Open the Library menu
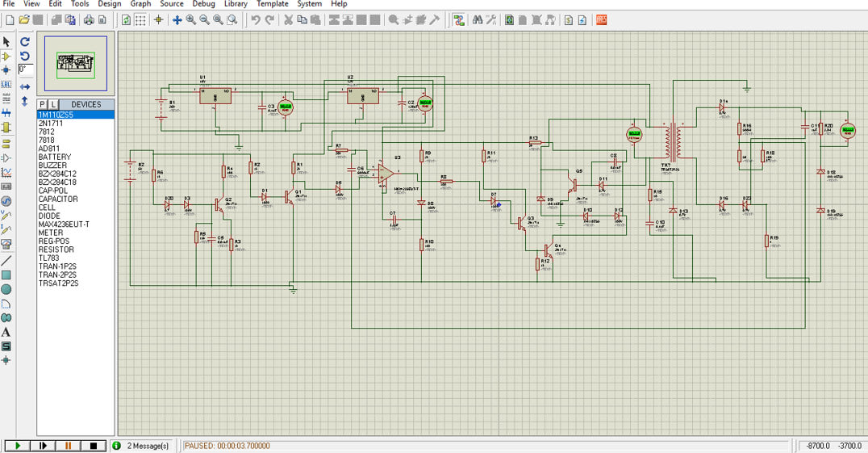The height and width of the screenshot is (453, 868). tap(236, 4)
